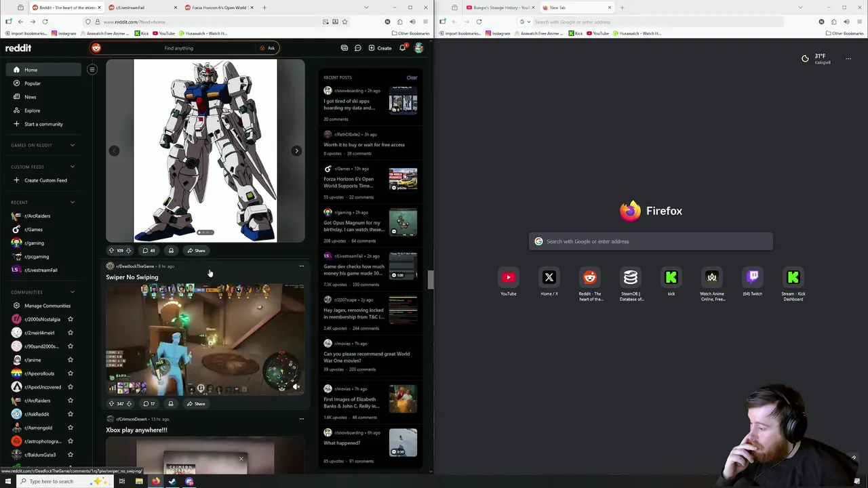Screen dimensions: 868x488
Task: Open the Forza Horizon 6 recent post thumbnail
Action: tap(403, 180)
